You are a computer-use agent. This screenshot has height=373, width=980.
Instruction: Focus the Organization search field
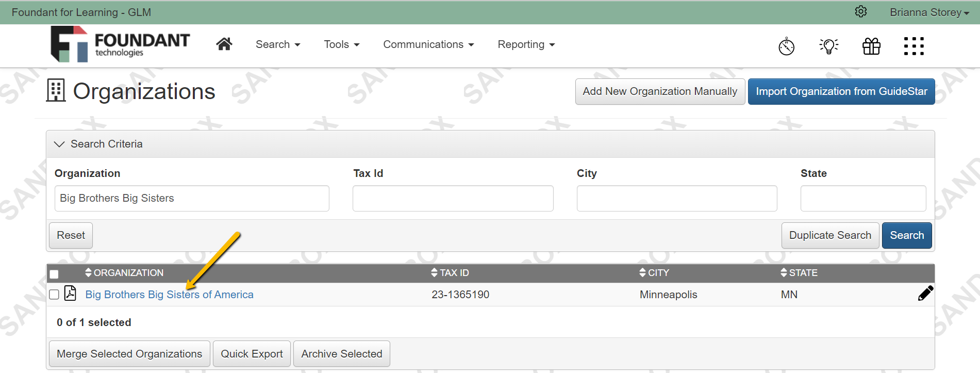192,198
